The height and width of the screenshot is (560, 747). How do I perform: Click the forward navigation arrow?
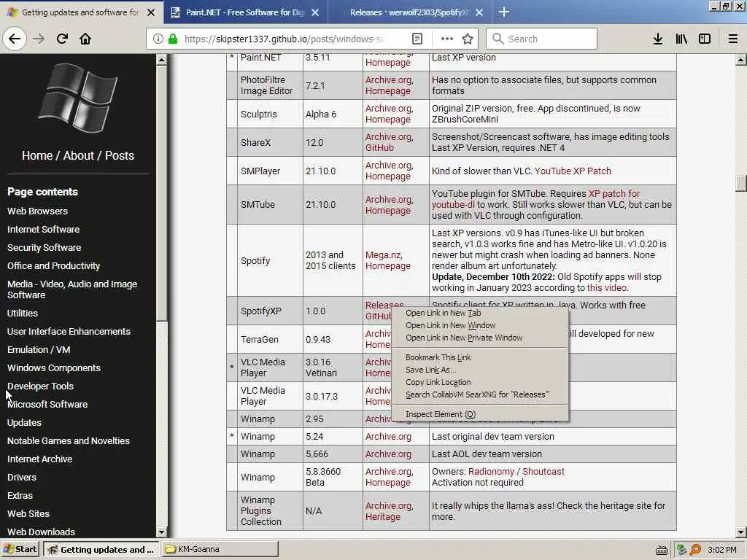(x=39, y=39)
